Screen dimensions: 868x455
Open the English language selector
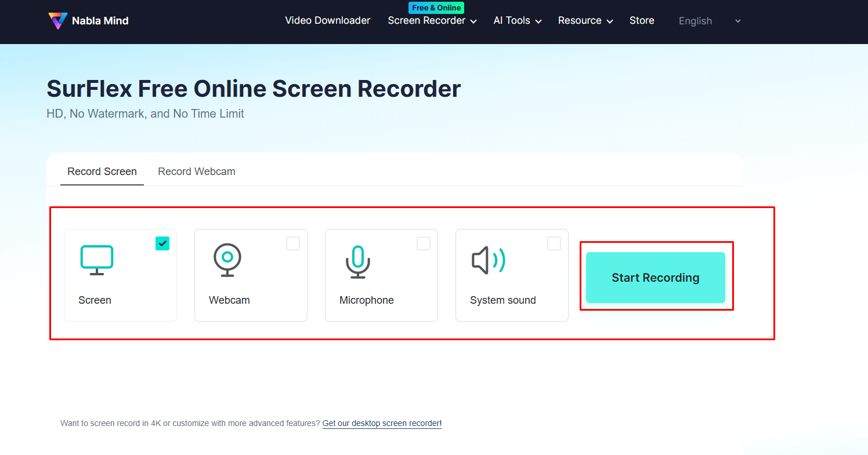coord(708,20)
